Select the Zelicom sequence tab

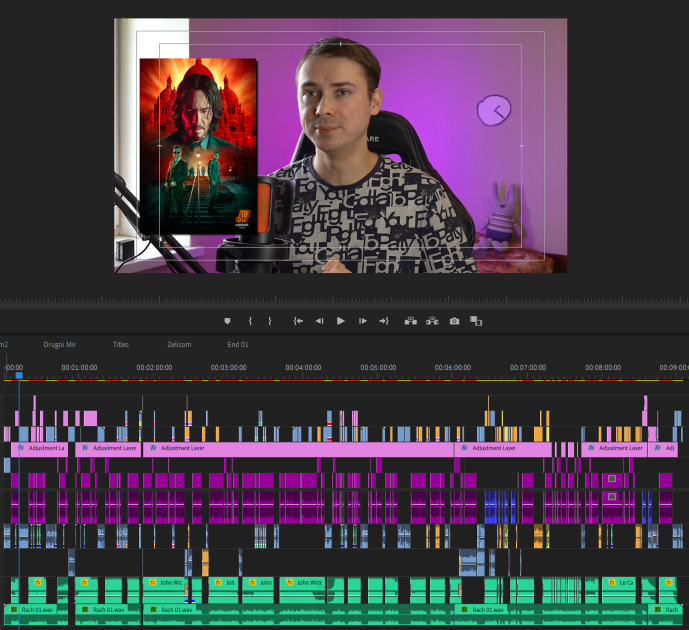[x=179, y=344]
